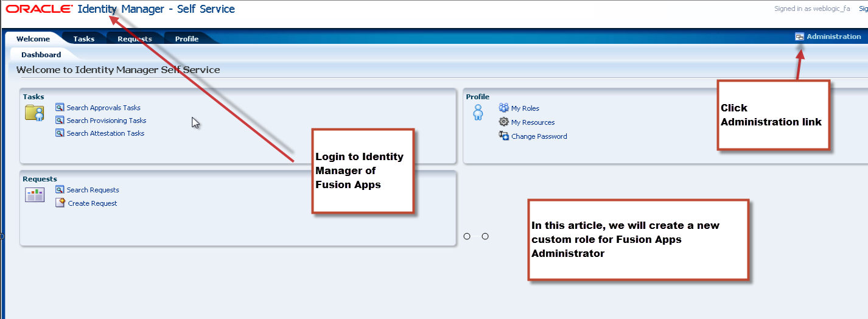Screen dimensions: 868x319
Task: Click the Change Password icon
Action: click(503, 136)
